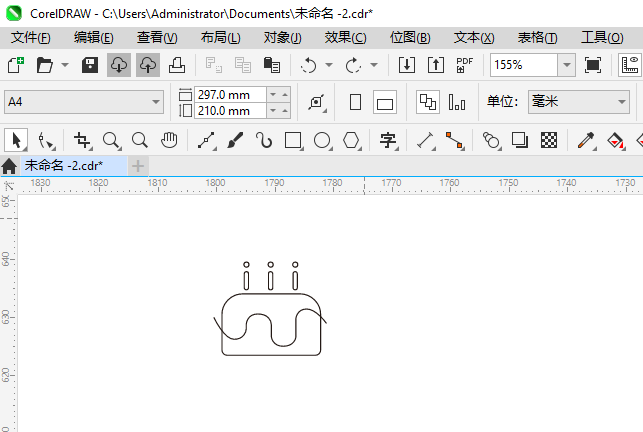Click the cloud download icon
This screenshot has width=643, height=432.
point(119,65)
